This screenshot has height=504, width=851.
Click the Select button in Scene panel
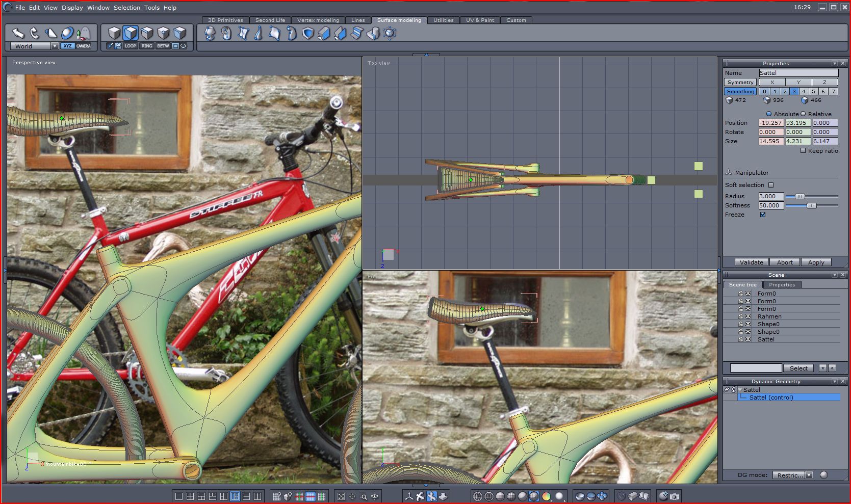click(798, 368)
